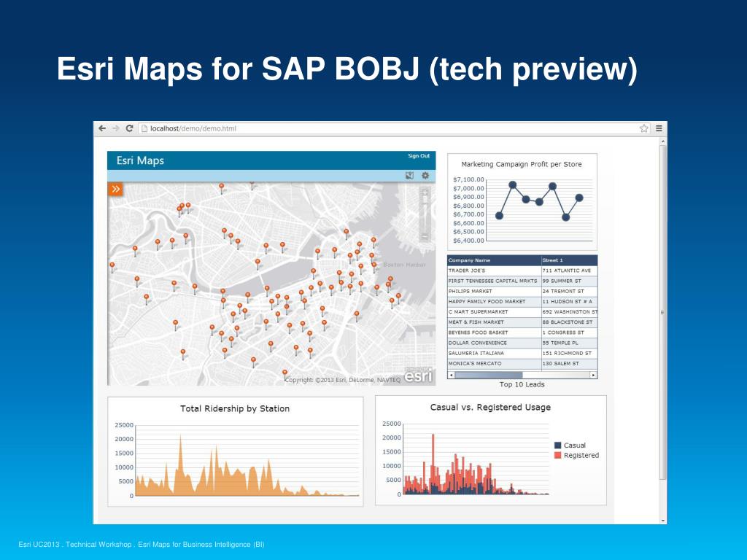Click the 130 SALEM ST cell

pyautogui.click(x=569, y=363)
